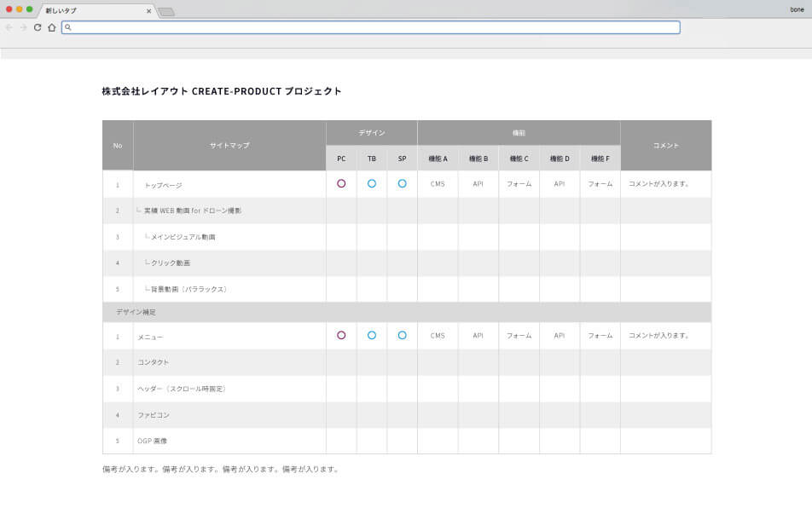Select the ファビコン row name
Viewport: 812px width, 508px height.
point(154,415)
